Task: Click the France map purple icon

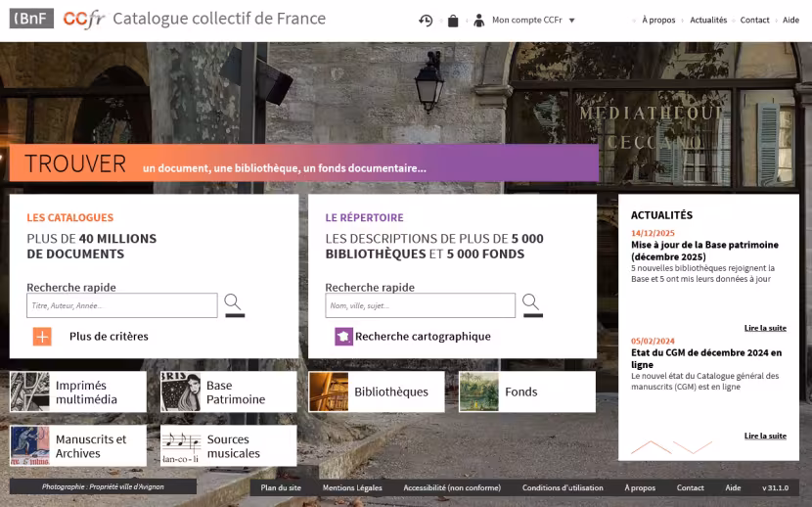Action: (343, 337)
